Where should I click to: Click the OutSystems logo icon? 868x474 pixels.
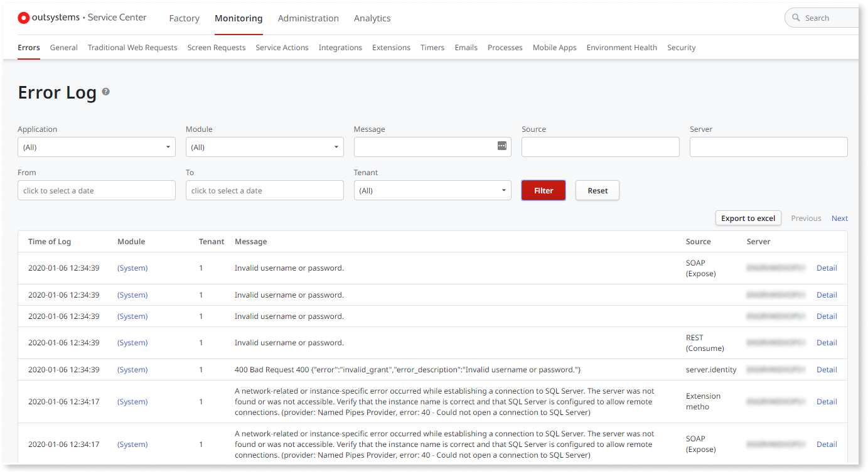tap(23, 18)
